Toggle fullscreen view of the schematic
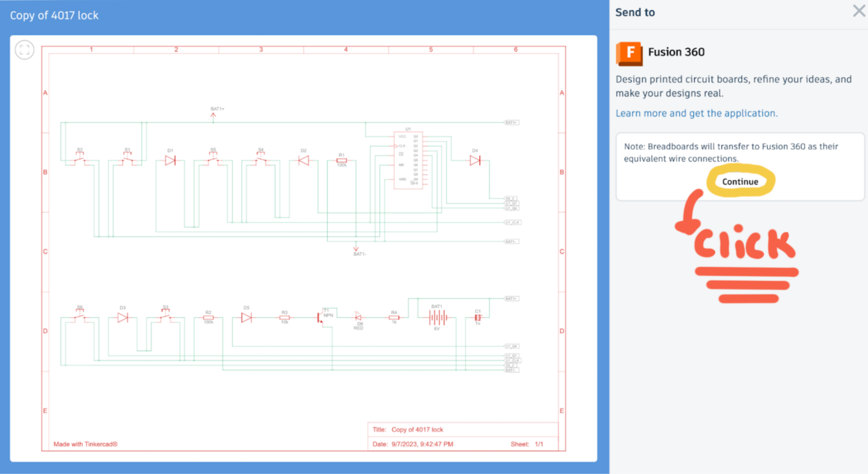The height and width of the screenshot is (474, 868). pos(24,50)
